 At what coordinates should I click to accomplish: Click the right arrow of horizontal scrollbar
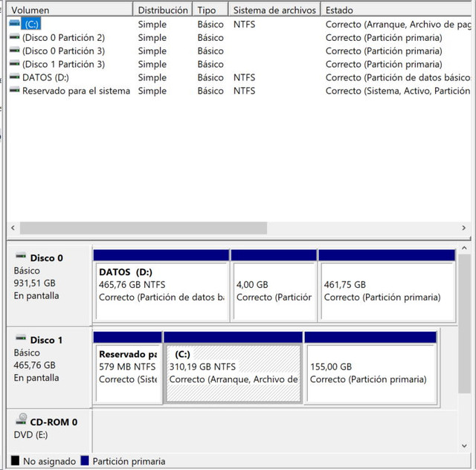(x=463, y=228)
